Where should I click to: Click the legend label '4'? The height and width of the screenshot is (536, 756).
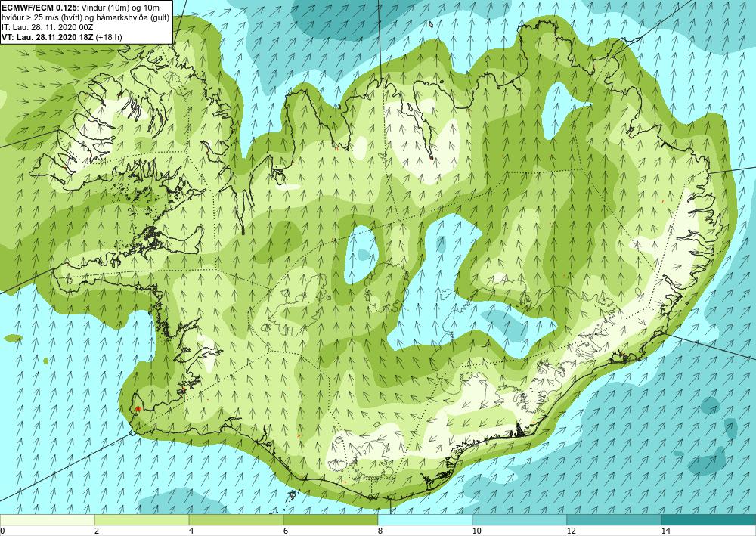click(x=191, y=531)
